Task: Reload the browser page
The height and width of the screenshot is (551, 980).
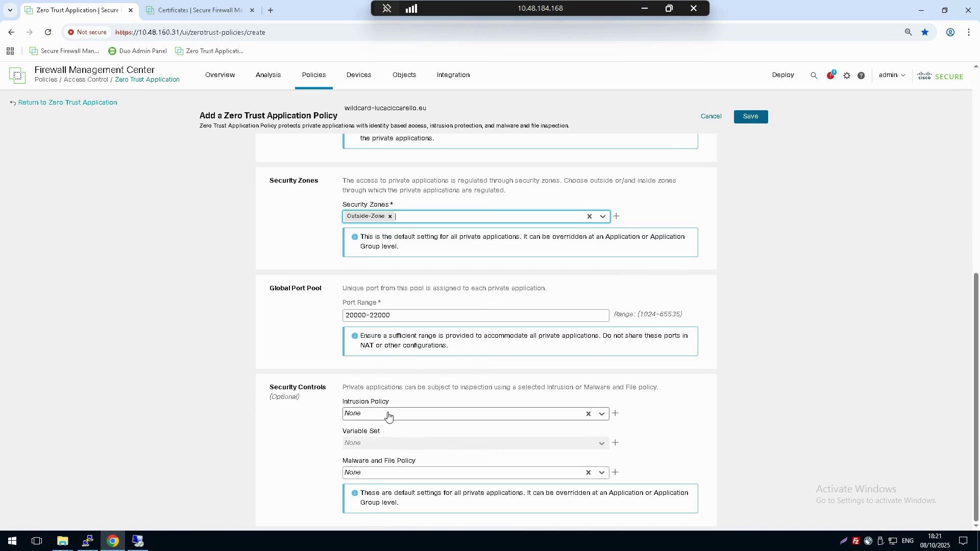Action: click(x=48, y=32)
